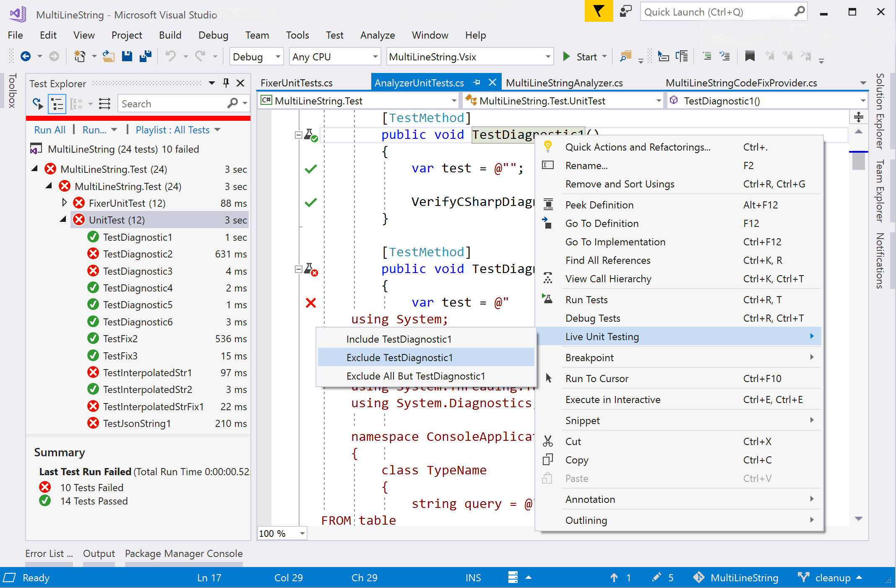Click the Go To Definition icon
This screenshot has height=588, width=896.
(x=547, y=224)
